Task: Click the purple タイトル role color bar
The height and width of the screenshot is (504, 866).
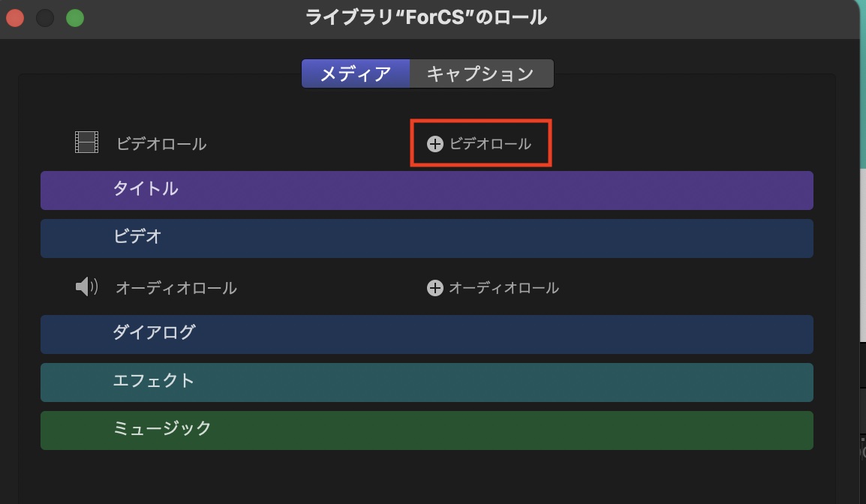Action: pyautogui.click(x=426, y=190)
